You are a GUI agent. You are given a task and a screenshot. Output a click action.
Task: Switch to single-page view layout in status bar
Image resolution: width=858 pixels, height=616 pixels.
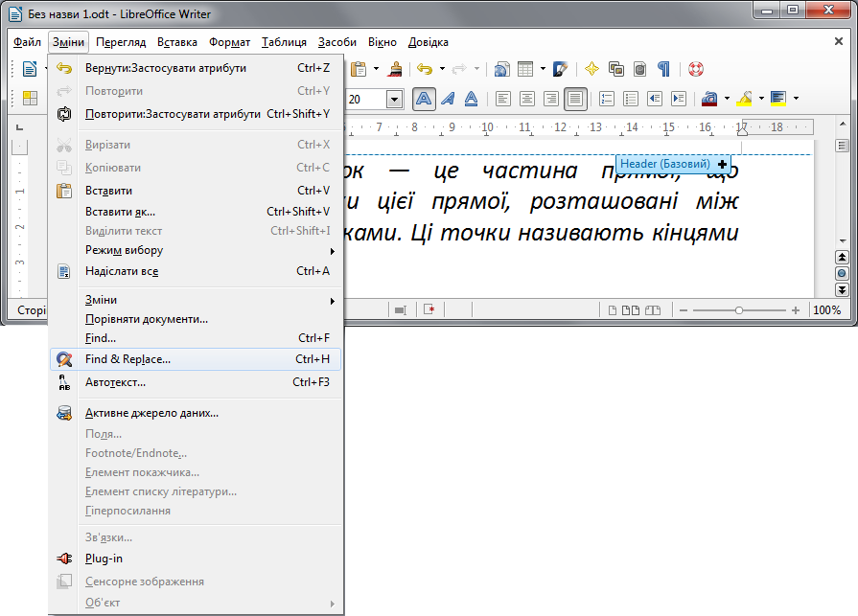pos(613,310)
